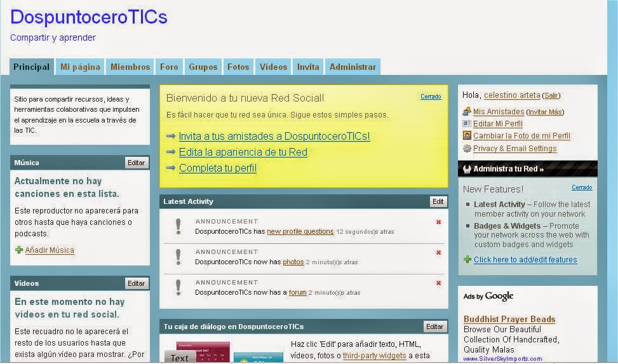Click Latest Activity panel heading

[189, 201]
